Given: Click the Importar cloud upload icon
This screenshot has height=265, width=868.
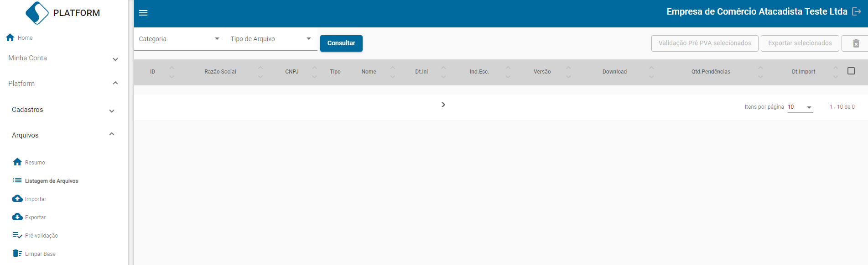Looking at the screenshot, I should pyautogui.click(x=17, y=198).
